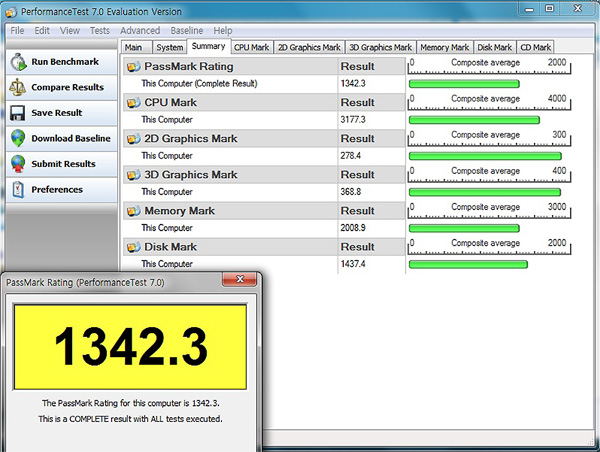Screen dimensions: 600x452
Task: Select the 3177.3 CPU Mark result value
Action: pos(353,120)
